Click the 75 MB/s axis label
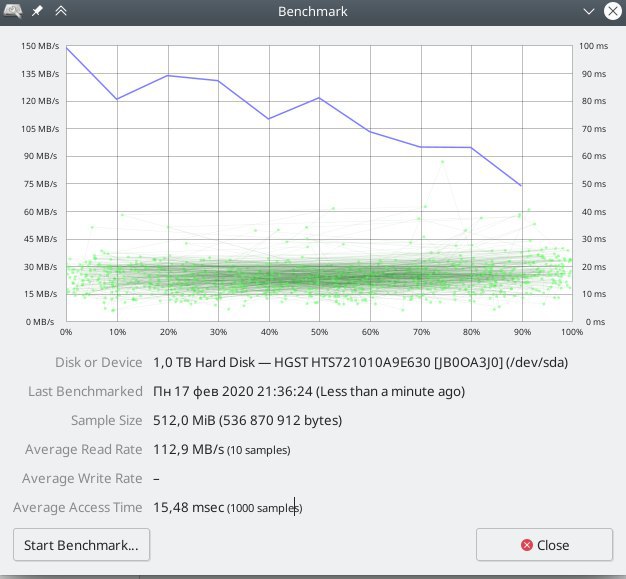 point(40,184)
